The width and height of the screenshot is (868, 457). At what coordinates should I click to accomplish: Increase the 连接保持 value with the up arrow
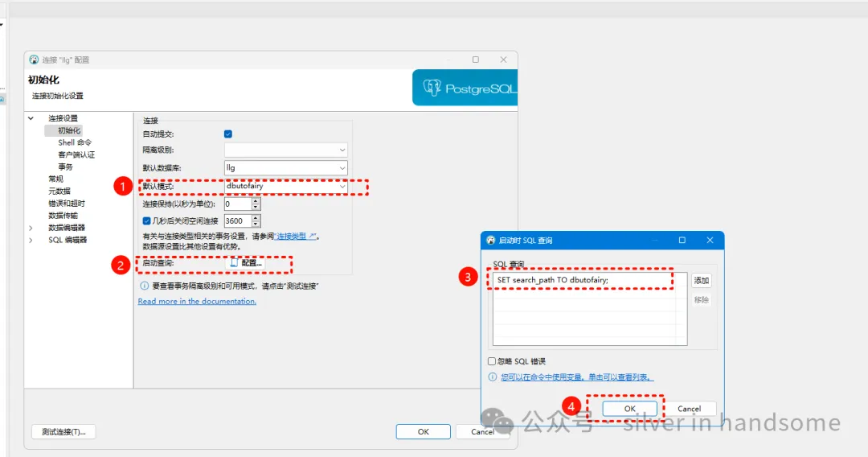[x=256, y=201]
